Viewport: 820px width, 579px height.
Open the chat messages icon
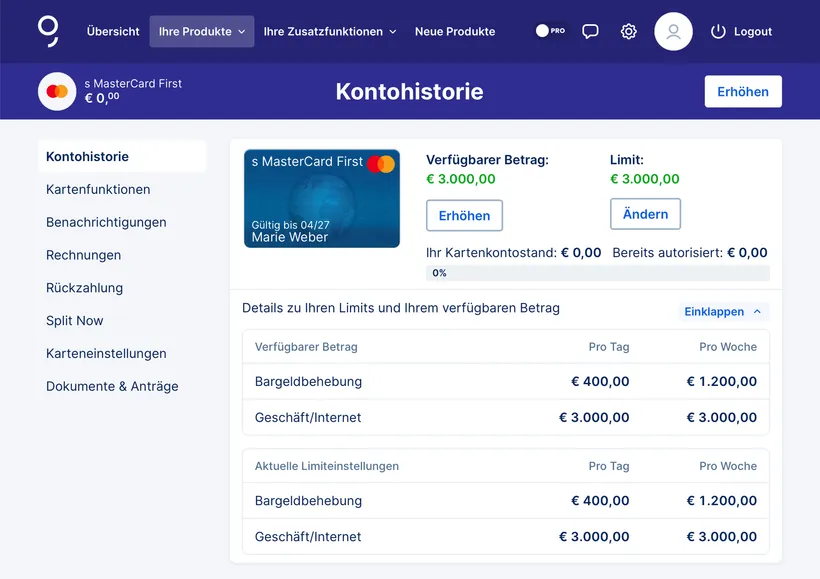tap(590, 31)
